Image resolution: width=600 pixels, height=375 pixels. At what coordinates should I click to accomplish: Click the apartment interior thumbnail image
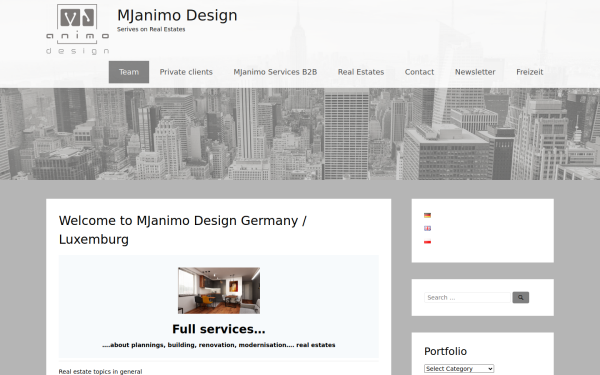219,290
